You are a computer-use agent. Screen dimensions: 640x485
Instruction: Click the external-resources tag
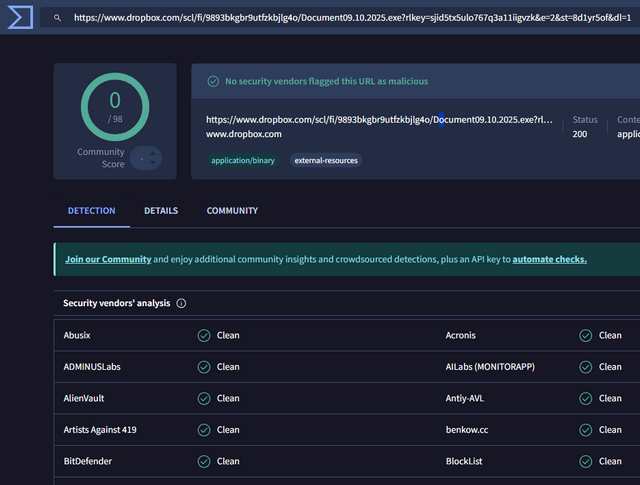[326, 160]
